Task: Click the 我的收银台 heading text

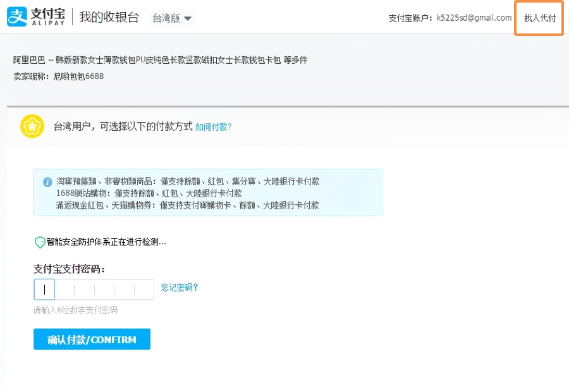Action: pos(109,17)
